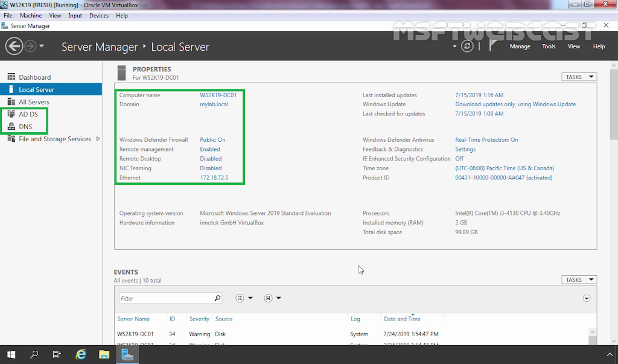
Task: Click the save query disk icon
Action: [x=268, y=298]
